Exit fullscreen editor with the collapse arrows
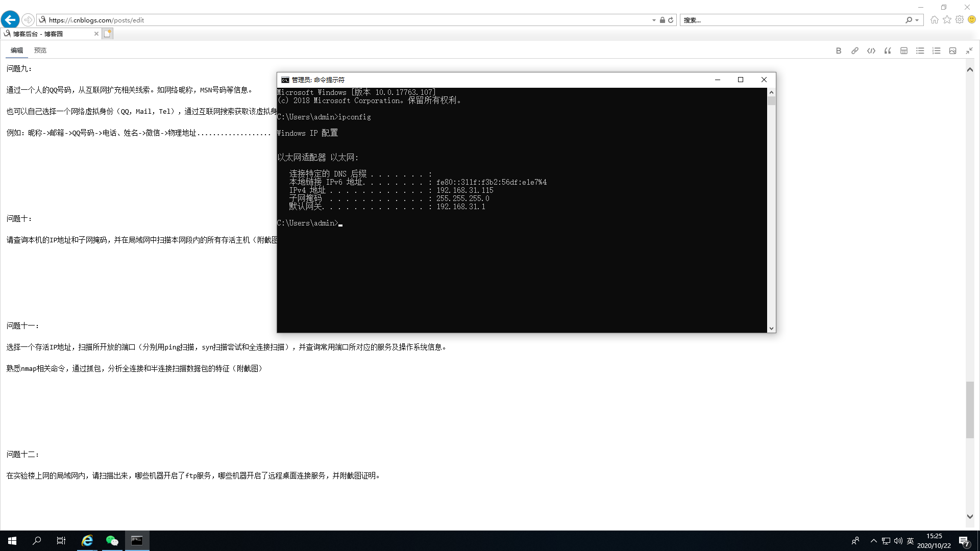Image resolution: width=980 pixels, height=551 pixels. coord(969,51)
